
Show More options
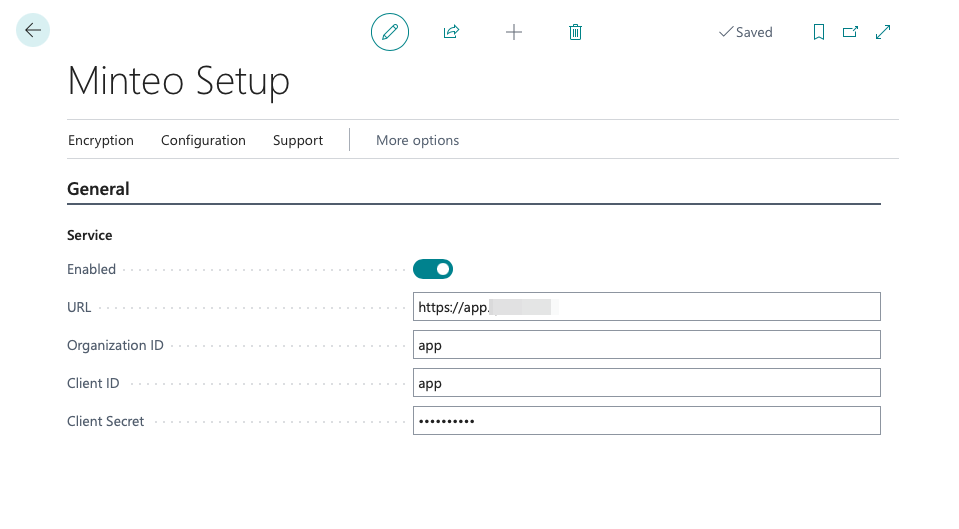click(x=417, y=140)
